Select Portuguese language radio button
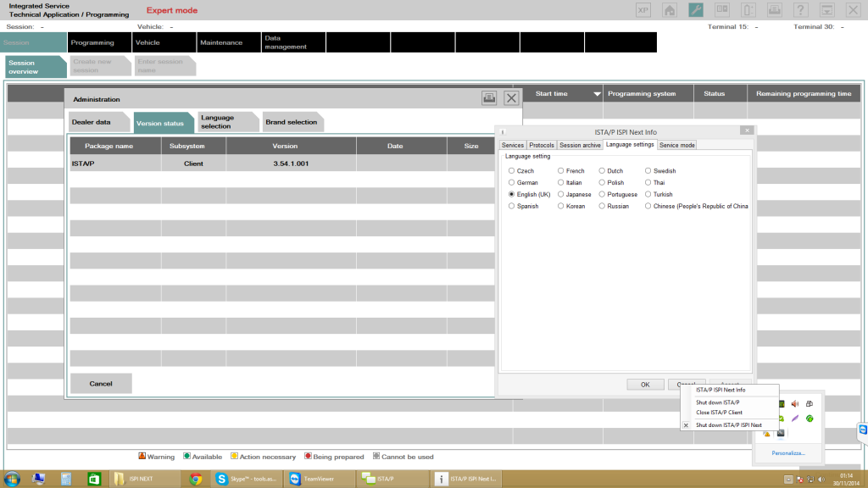Viewport: 868px width, 488px height. tap(602, 194)
